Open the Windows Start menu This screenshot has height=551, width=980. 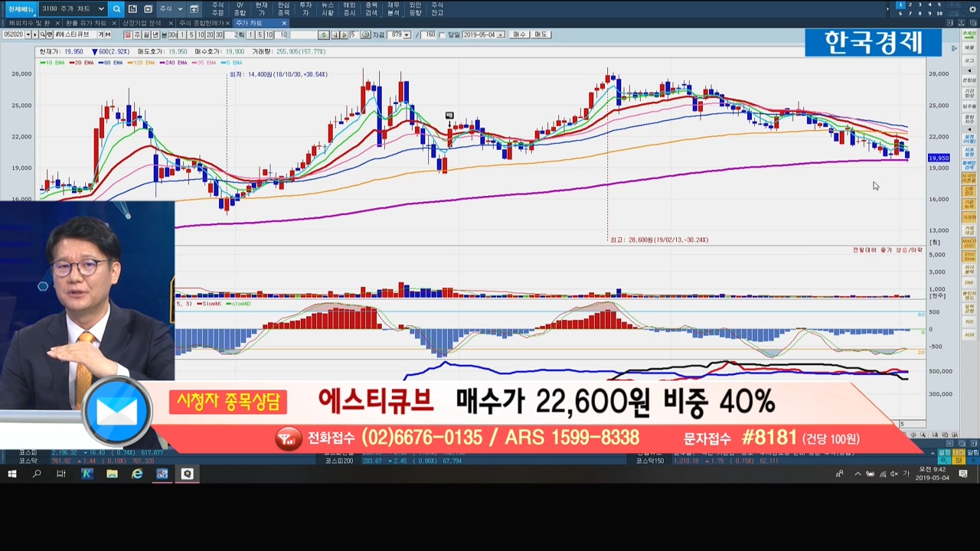click(11, 474)
